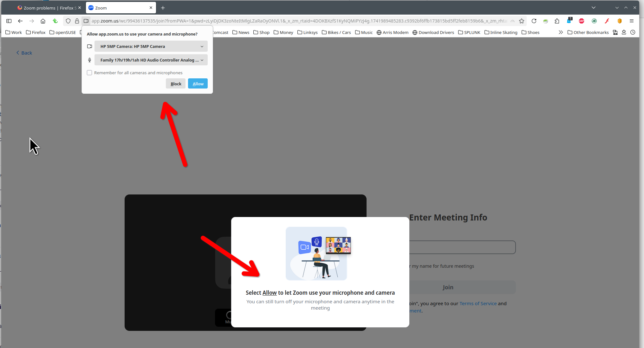Viewport: 644px width, 348px height.
Task: Open the Terms of Service link
Action: point(478,304)
